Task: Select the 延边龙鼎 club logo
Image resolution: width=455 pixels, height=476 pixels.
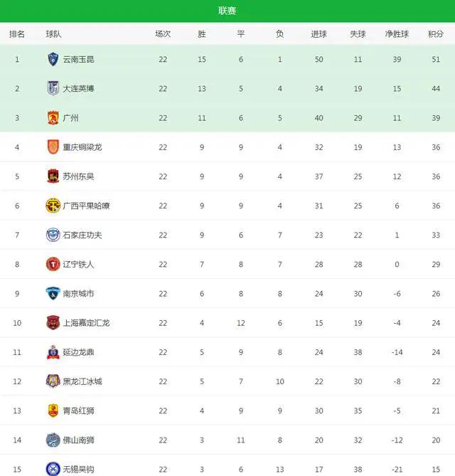Action: point(53,352)
